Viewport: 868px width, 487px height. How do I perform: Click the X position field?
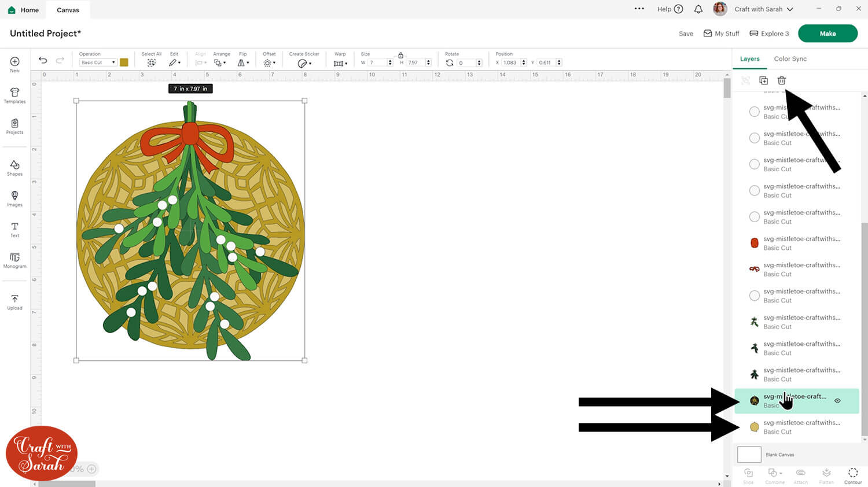tap(511, 62)
